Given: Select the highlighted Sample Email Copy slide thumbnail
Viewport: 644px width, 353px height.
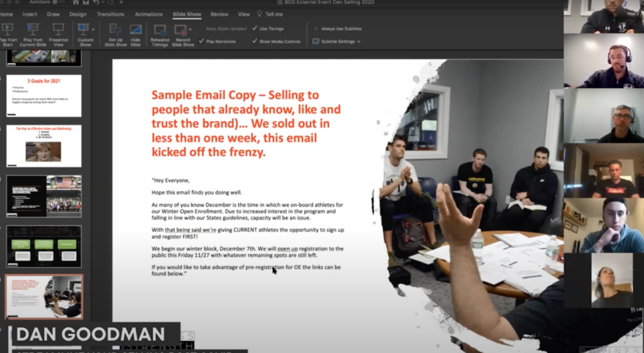Looking at the screenshot, I should [x=44, y=297].
